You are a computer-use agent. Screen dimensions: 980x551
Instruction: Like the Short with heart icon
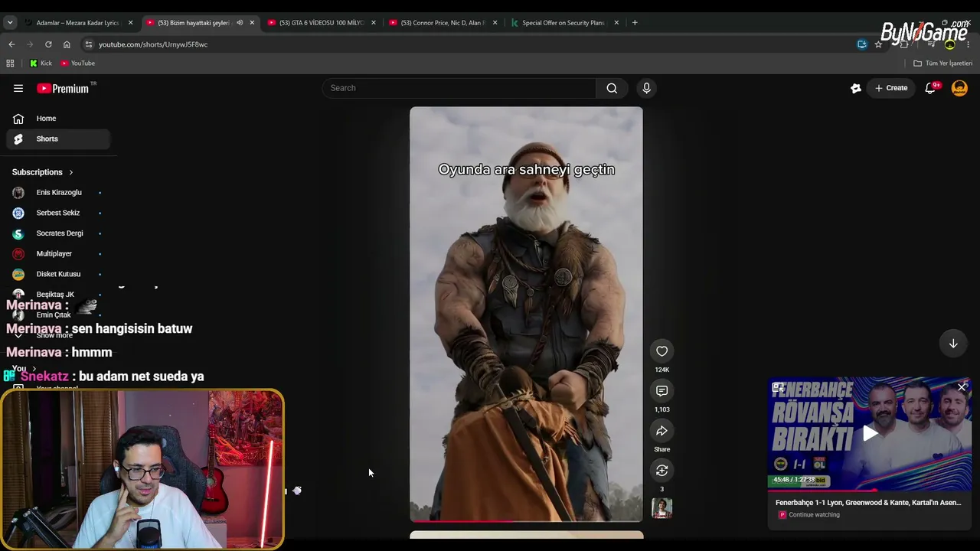662,351
